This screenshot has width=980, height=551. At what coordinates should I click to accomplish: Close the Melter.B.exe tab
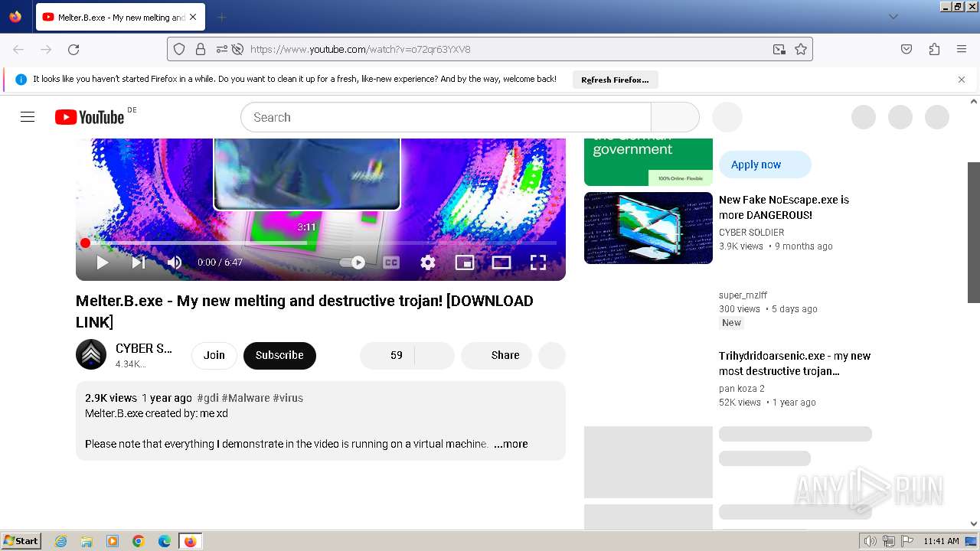tap(192, 17)
